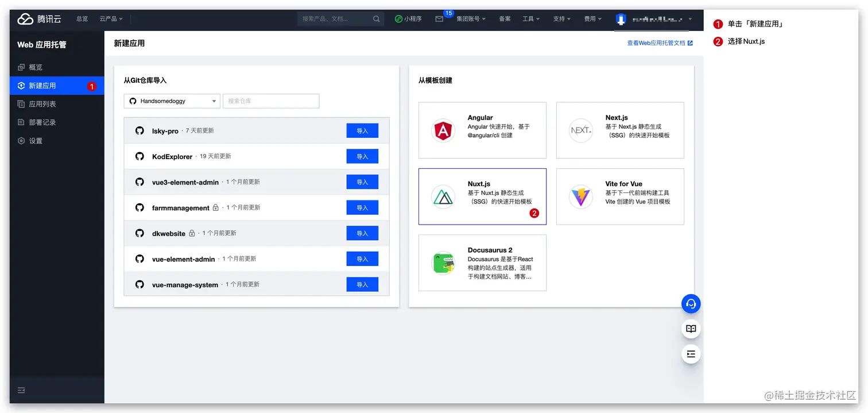Click the lock icon beside farmmanagement
Image resolution: width=868 pixels, height=413 pixels.
[216, 207]
